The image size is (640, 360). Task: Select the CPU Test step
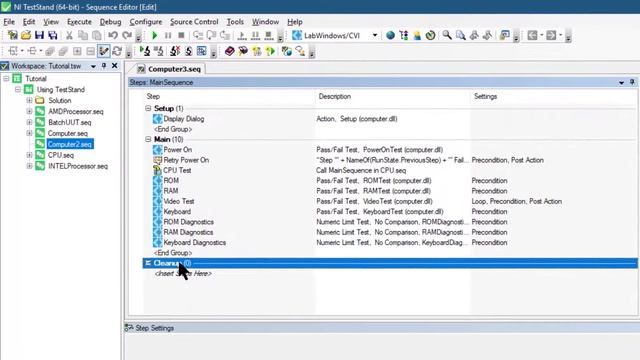(x=177, y=170)
